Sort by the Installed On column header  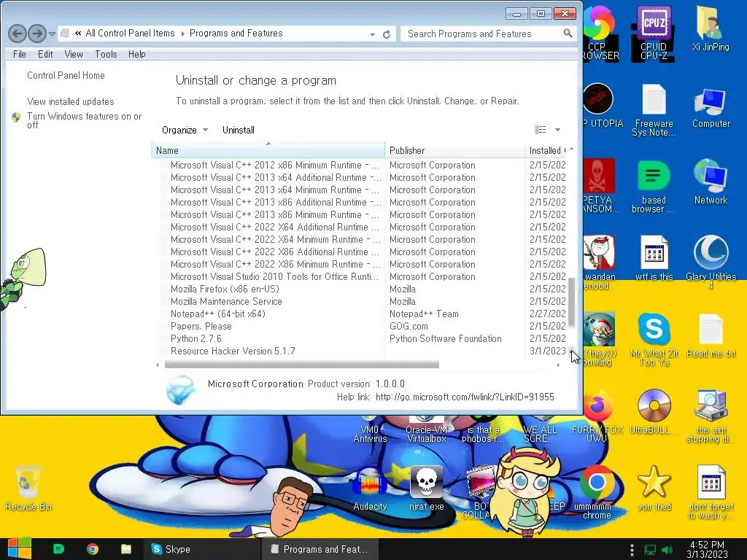546,150
